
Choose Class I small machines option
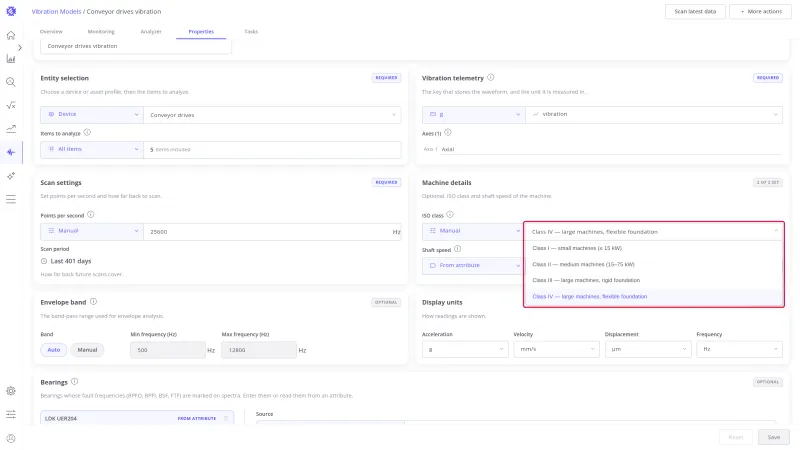(x=654, y=248)
